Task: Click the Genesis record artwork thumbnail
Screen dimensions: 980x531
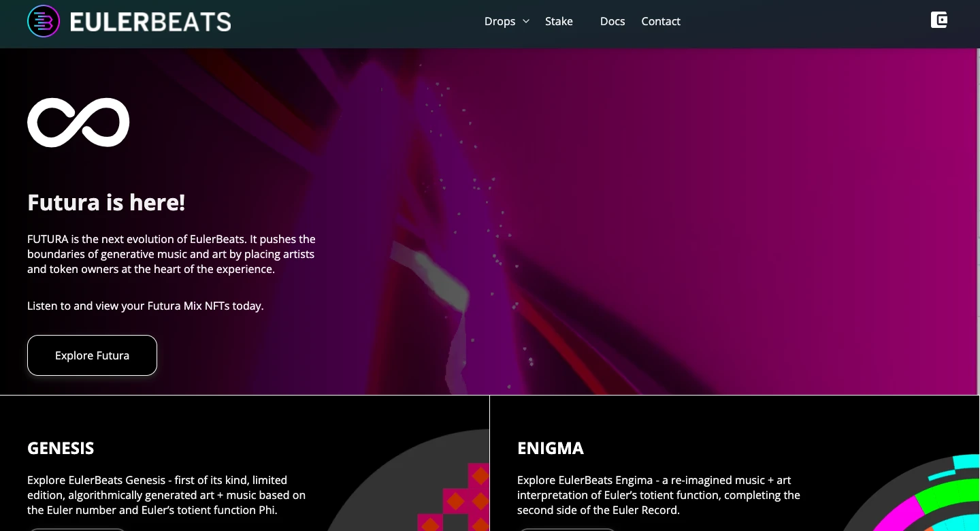Action: [408, 481]
